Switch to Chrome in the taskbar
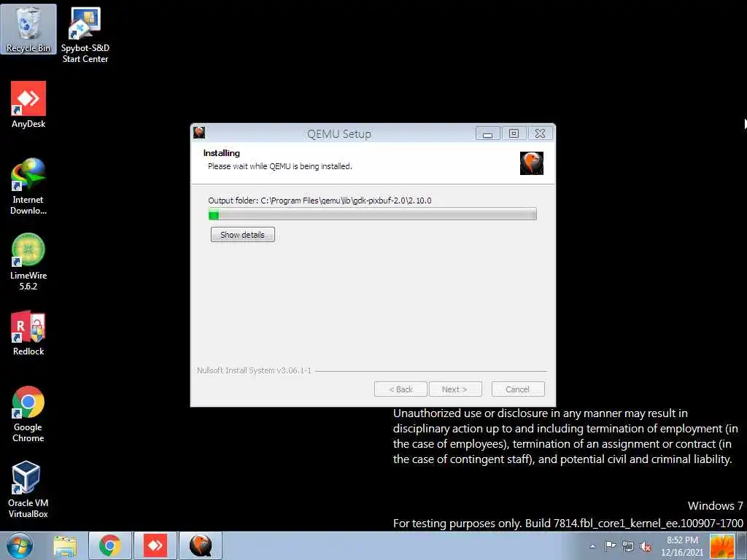The height and width of the screenshot is (560, 747). (110, 545)
